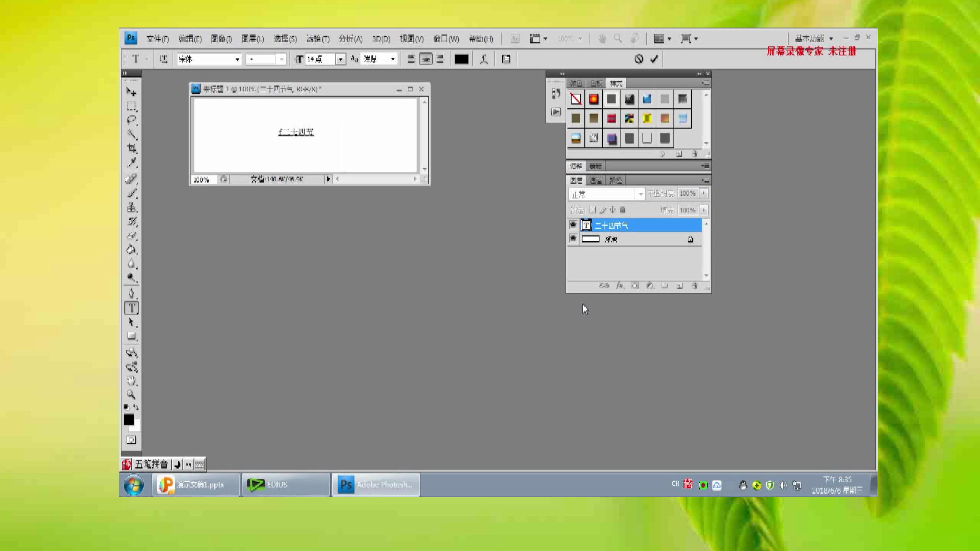This screenshot has width=980, height=551.
Task: Select the Move tool
Action: (131, 92)
